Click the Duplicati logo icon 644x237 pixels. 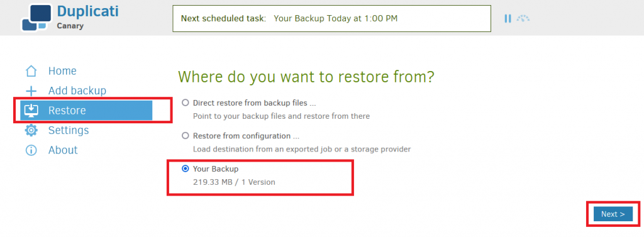pos(36,17)
